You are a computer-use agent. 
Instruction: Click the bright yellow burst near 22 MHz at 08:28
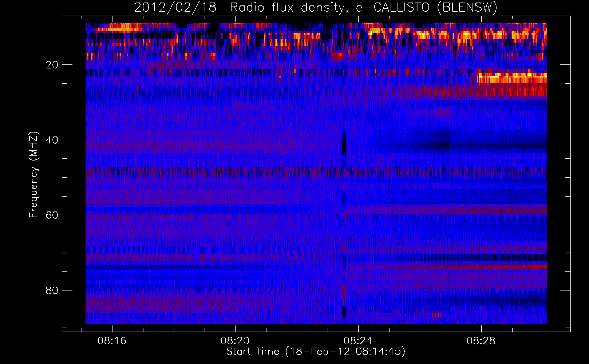[x=512, y=78]
